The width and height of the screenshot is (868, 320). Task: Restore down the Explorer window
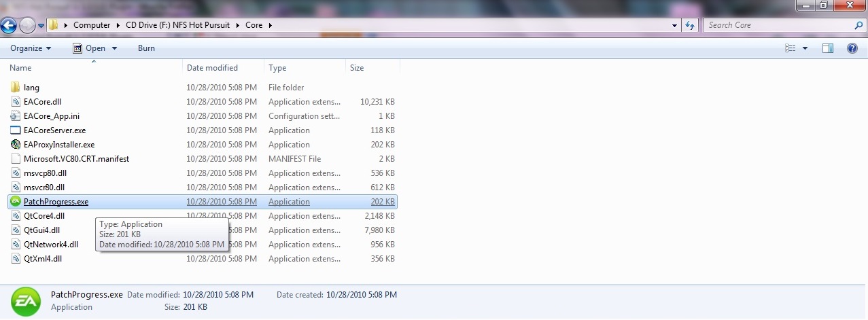tap(822, 5)
